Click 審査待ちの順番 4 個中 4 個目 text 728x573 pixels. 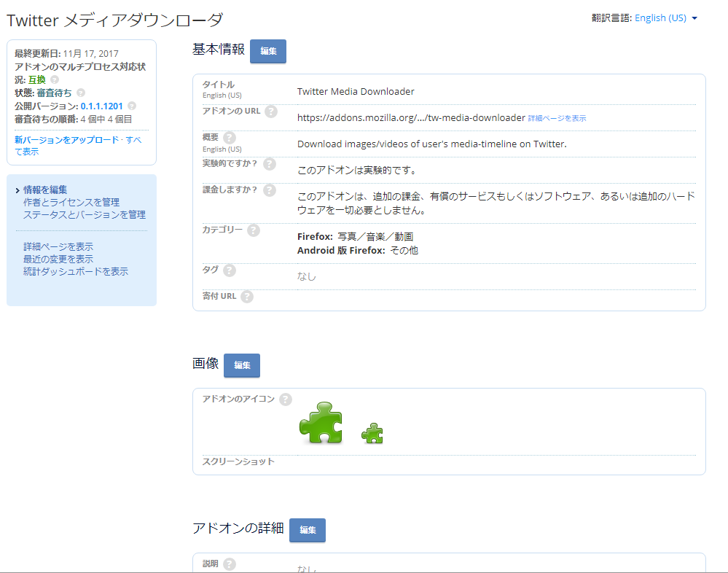pos(74,120)
